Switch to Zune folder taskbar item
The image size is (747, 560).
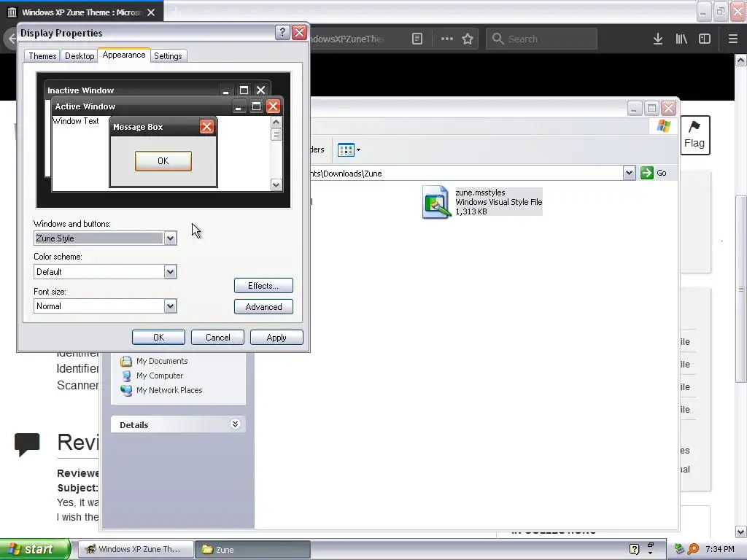click(252, 550)
